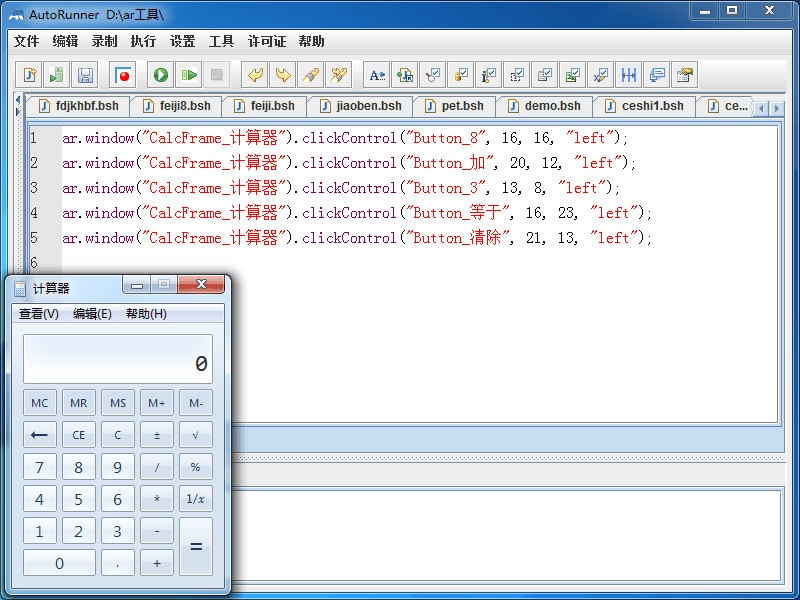Click the undo arrow icon

pos(256,75)
